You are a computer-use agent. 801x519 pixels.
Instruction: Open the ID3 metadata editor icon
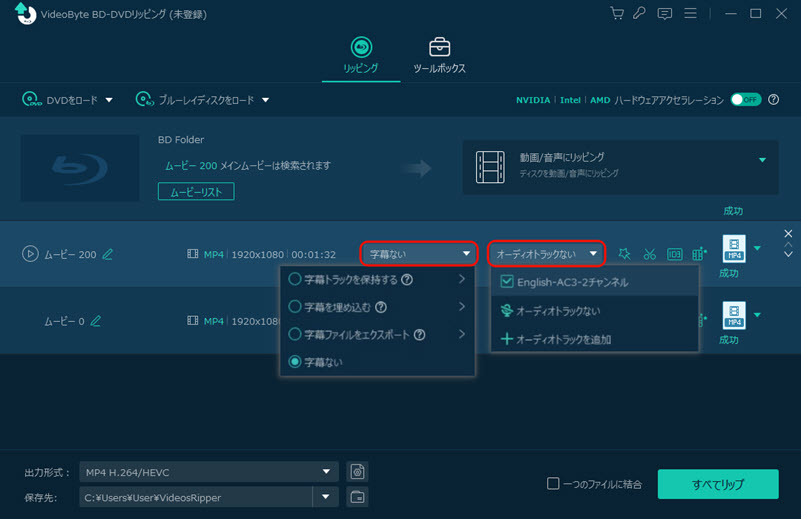[x=674, y=254]
